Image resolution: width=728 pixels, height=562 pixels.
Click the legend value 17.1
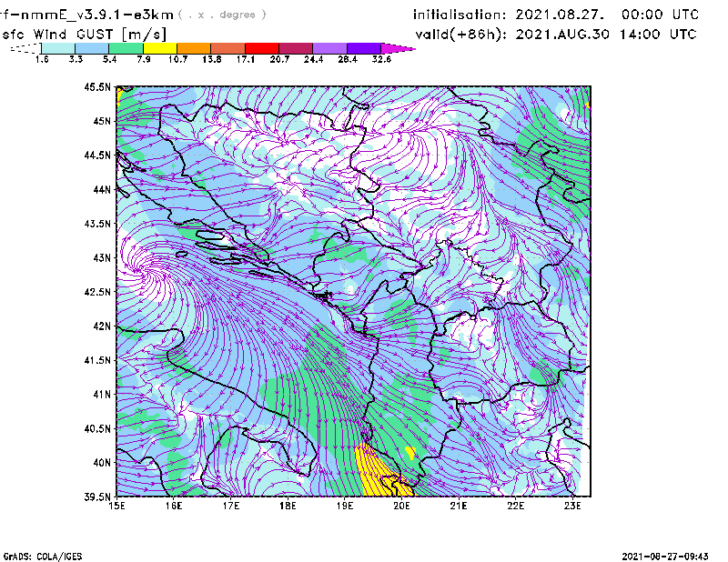246,59
